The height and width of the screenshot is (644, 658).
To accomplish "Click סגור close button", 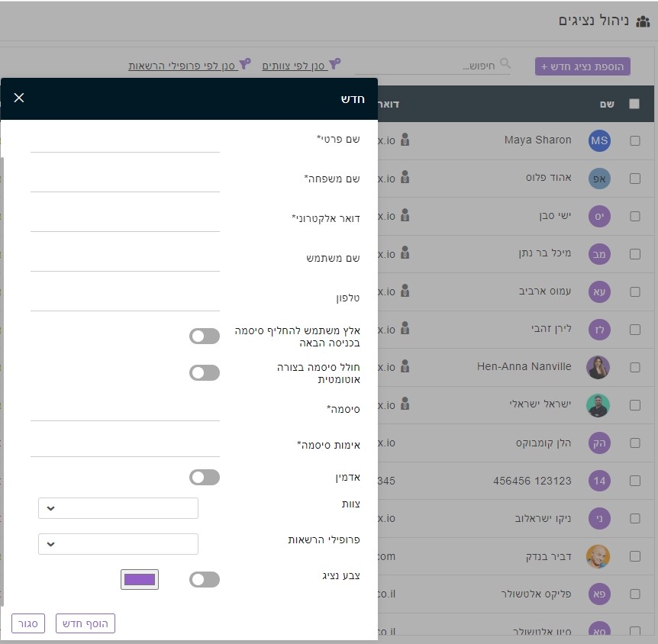I will click(x=28, y=623).
